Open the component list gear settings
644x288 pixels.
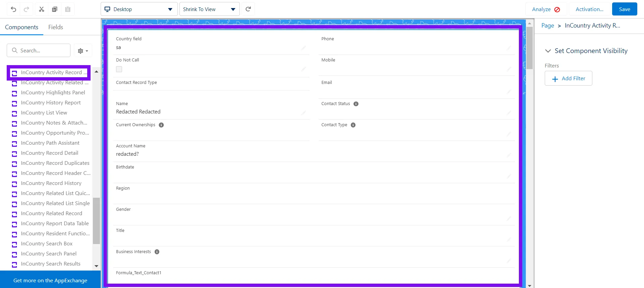tap(83, 51)
